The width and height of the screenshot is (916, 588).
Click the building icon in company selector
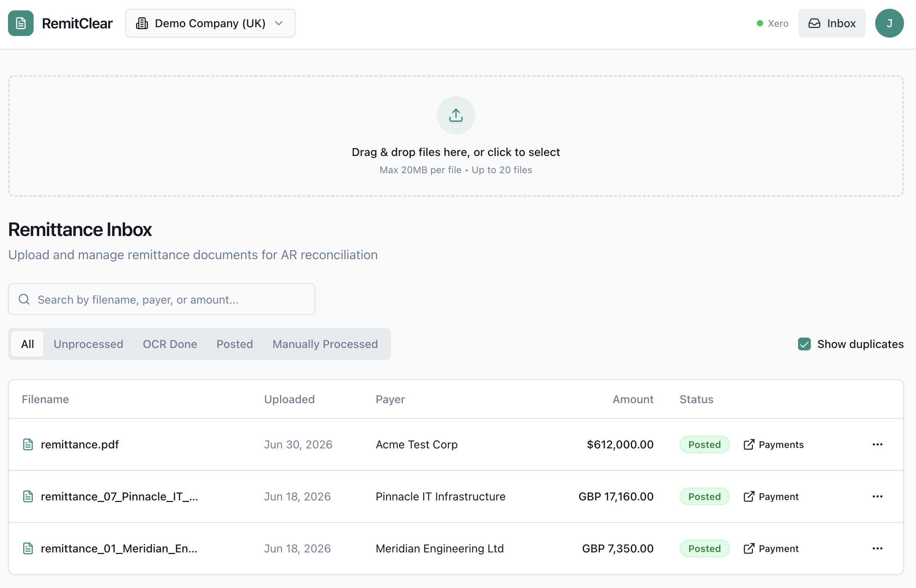click(142, 23)
